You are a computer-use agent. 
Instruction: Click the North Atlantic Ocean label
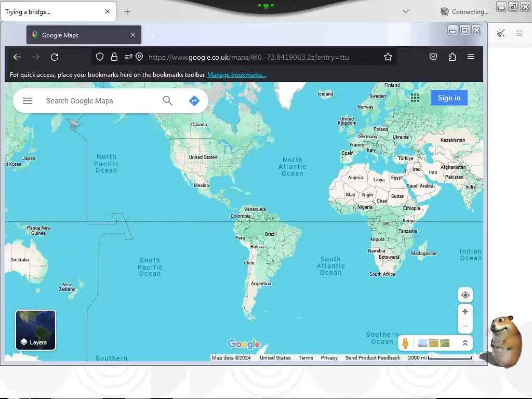click(292, 167)
